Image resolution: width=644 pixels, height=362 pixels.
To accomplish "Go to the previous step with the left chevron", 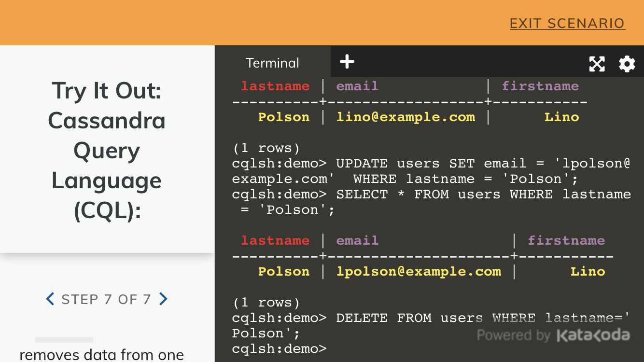I will point(50,299).
